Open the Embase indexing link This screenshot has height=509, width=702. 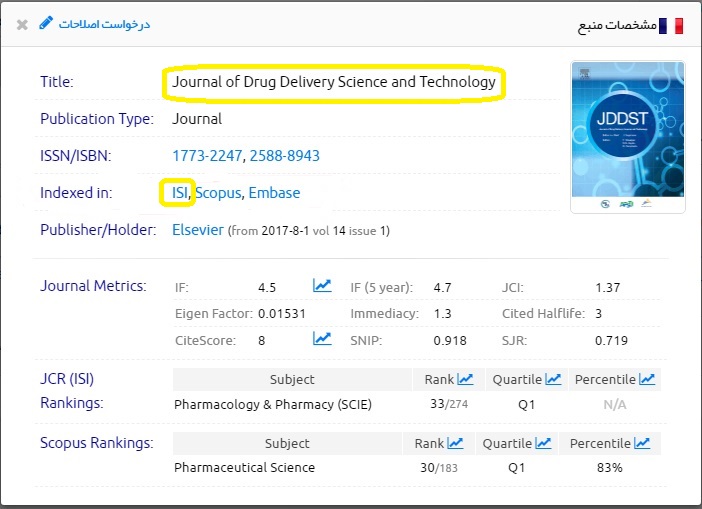[x=274, y=192]
